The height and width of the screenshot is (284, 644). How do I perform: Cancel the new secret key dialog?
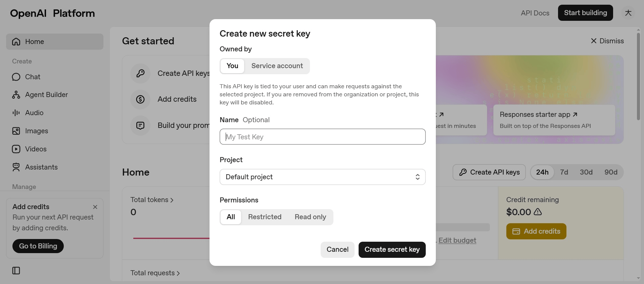click(337, 250)
